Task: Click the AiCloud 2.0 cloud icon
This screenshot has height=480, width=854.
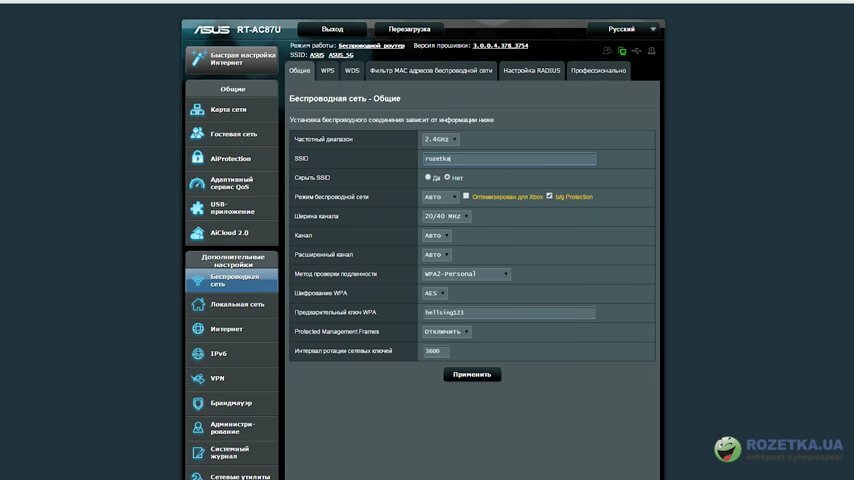Action: (197, 233)
